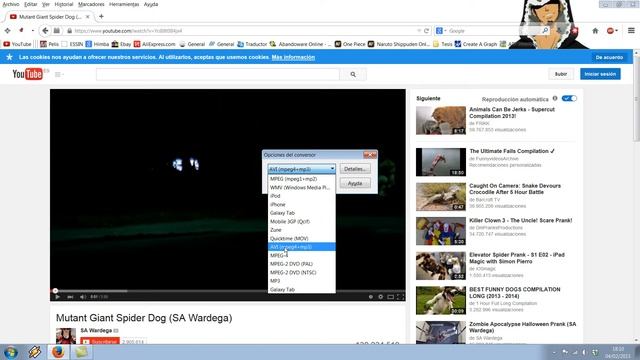Skip to next video in player
The width and height of the screenshot is (640, 360).
[70, 297]
